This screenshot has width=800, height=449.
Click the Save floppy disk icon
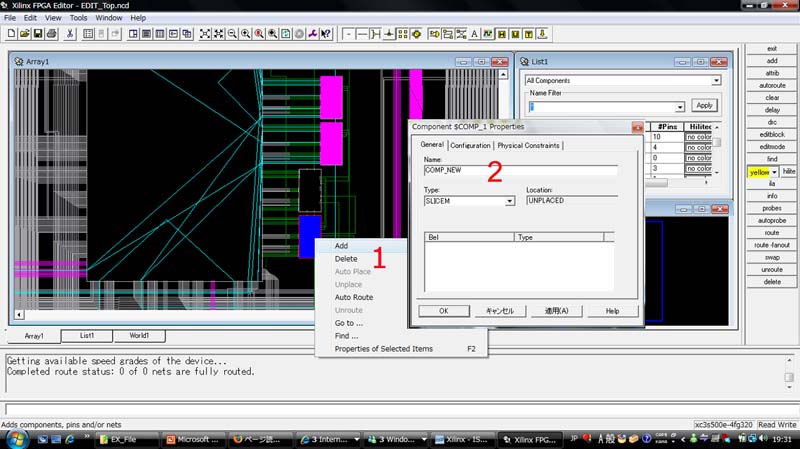coord(38,34)
